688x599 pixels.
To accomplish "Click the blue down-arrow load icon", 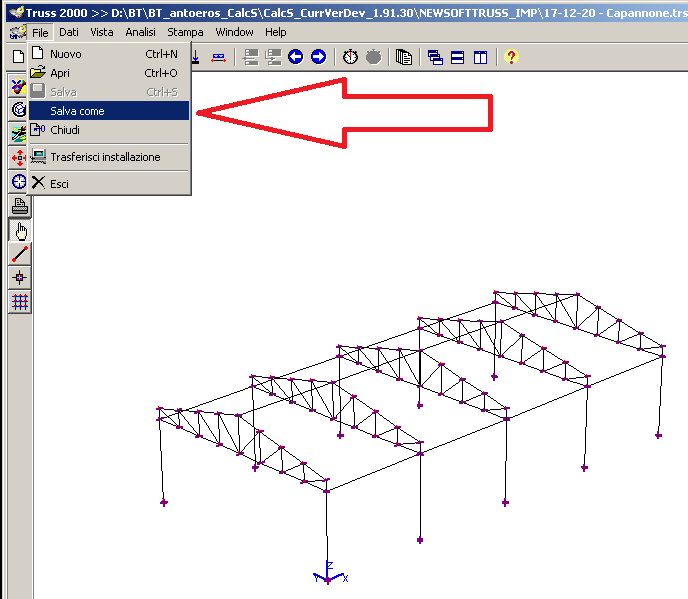I will (x=196, y=57).
